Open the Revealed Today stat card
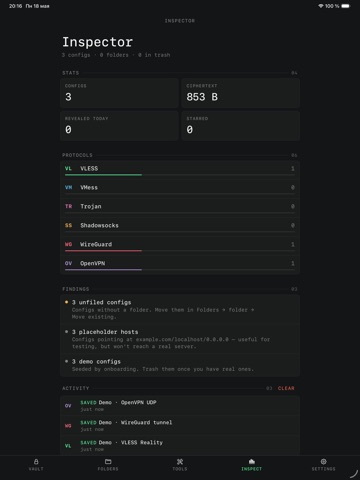360x480 pixels. (x=119, y=126)
